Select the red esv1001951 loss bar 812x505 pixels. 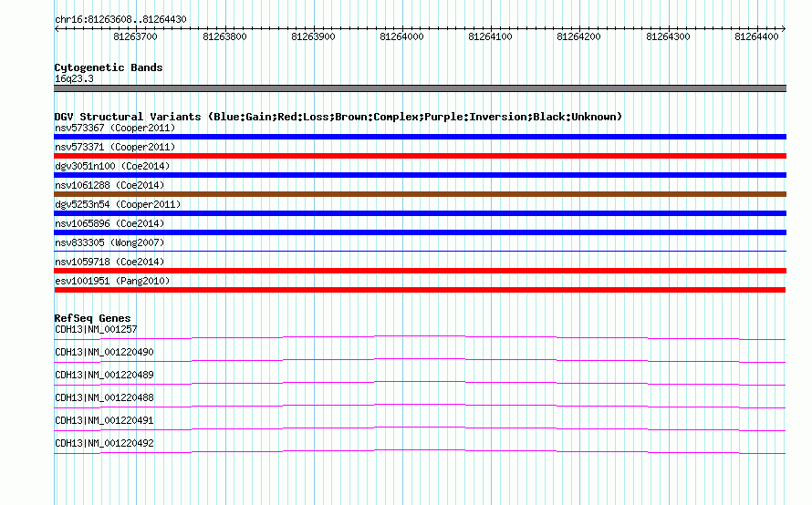click(x=420, y=290)
